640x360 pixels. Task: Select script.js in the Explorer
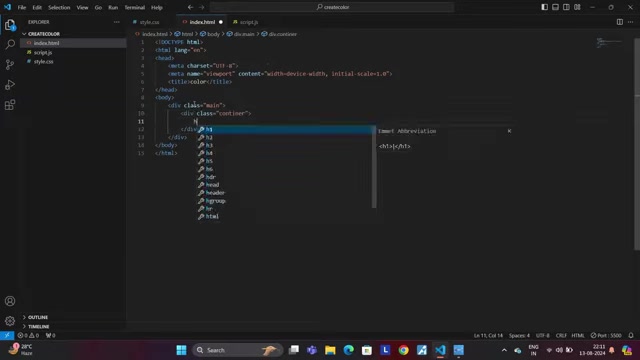[73, 52]
